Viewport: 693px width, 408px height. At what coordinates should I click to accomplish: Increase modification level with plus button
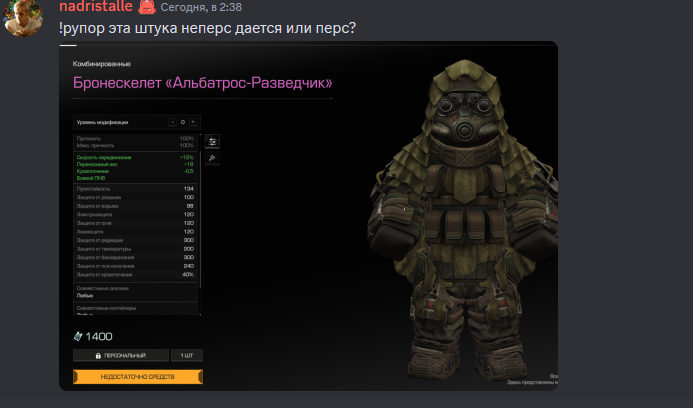point(193,122)
